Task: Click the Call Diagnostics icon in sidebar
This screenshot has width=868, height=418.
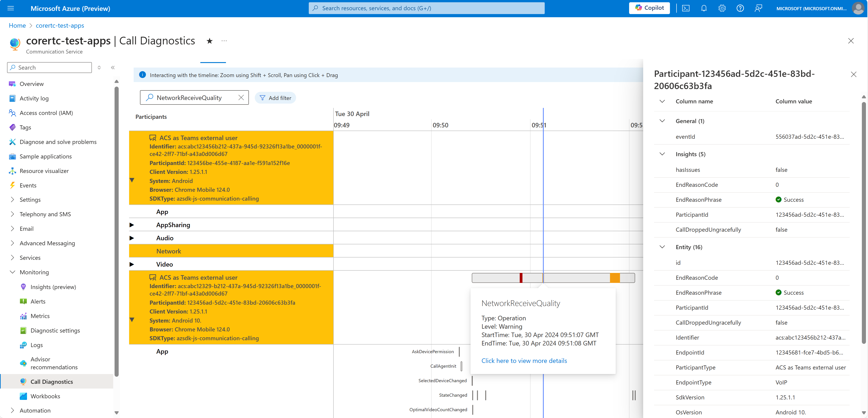Action: point(22,382)
